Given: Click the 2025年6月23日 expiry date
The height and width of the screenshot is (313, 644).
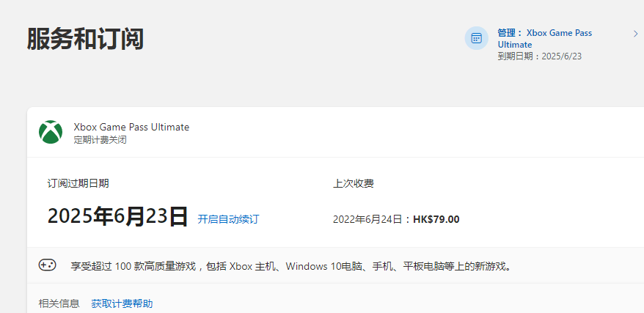Looking at the screenshot, I should click(x=118, y=216).
